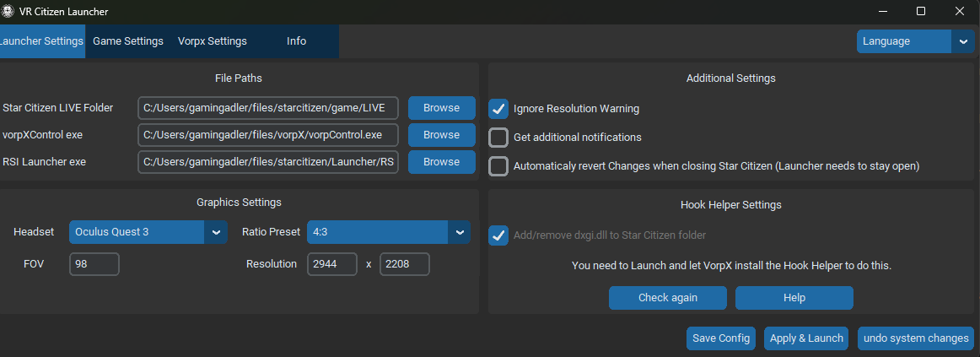The height and width of the screenshot is (357, 980).
Task: Click the Resolution height field 2208
Action: click(x=404, y=264)
